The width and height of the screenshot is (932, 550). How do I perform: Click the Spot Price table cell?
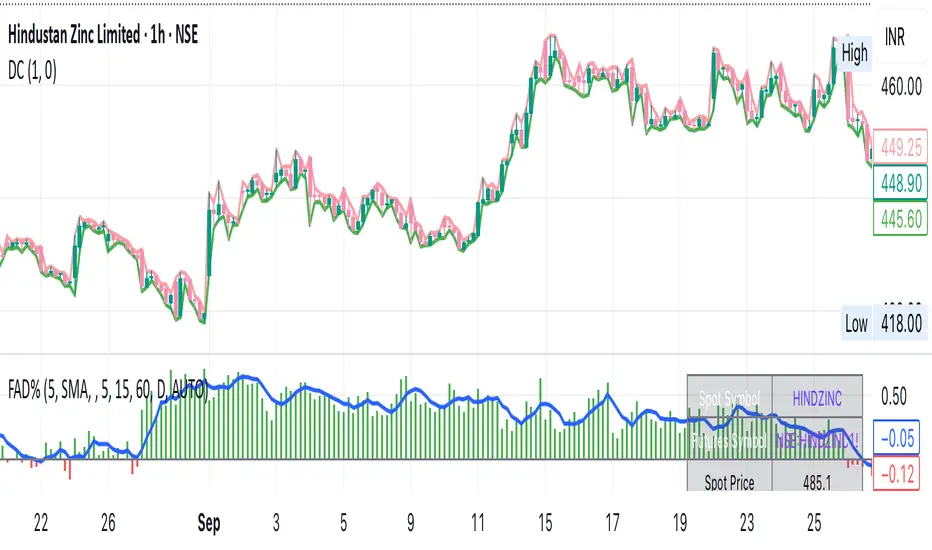click(x=731, y=483)
